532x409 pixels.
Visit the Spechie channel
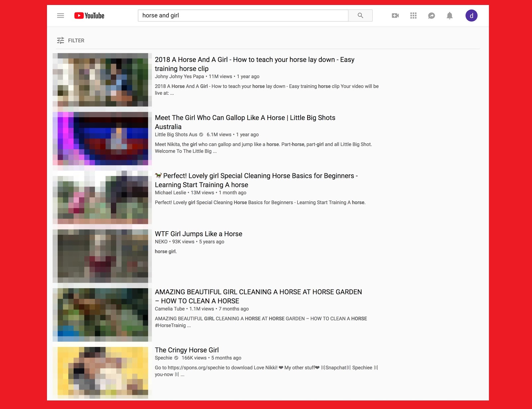pos(164,358)
